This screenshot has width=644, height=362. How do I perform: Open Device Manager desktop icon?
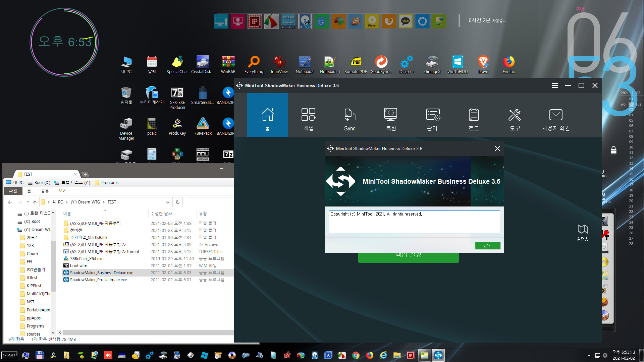coord(126,129)
